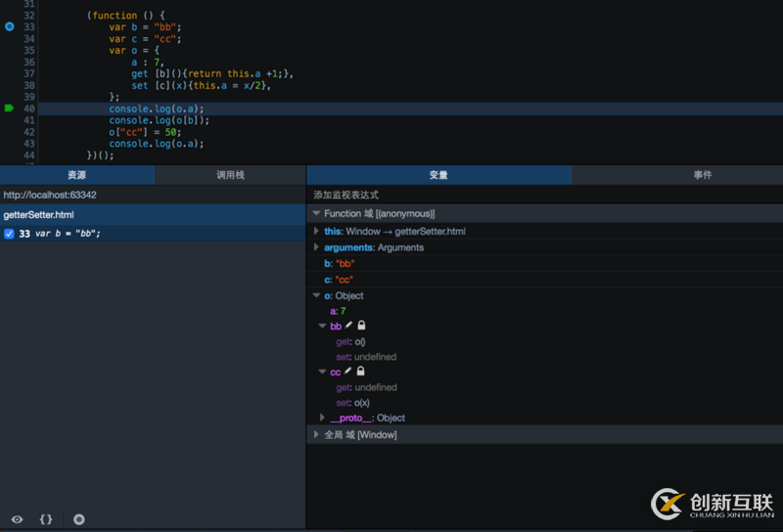Image resolution: width=783 pixels, height=532 pixels.
Task: Uncheck the line 33 breakpoint checkbox
Action: [x=9, y=234]
